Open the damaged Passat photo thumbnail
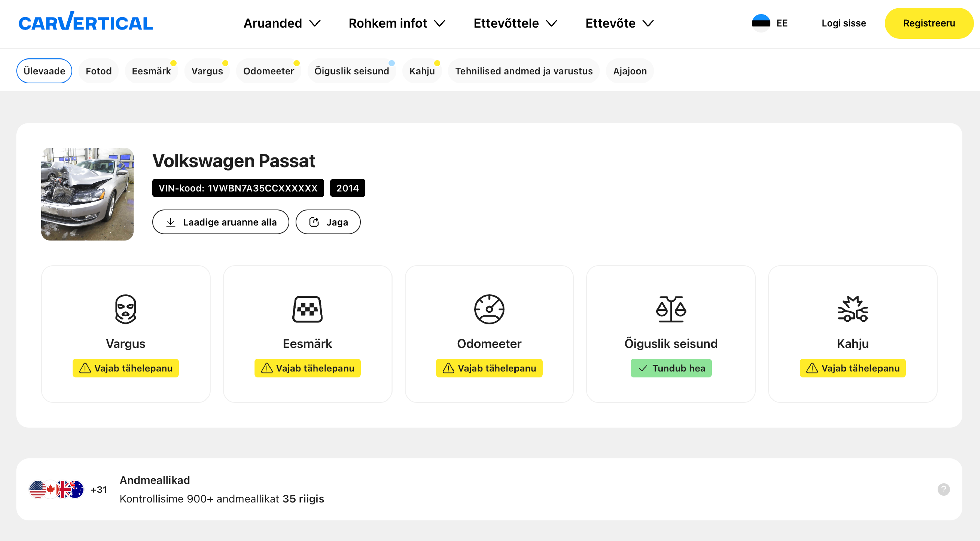Viewport: 980px width, 541px height. click(x=87, y=194)
